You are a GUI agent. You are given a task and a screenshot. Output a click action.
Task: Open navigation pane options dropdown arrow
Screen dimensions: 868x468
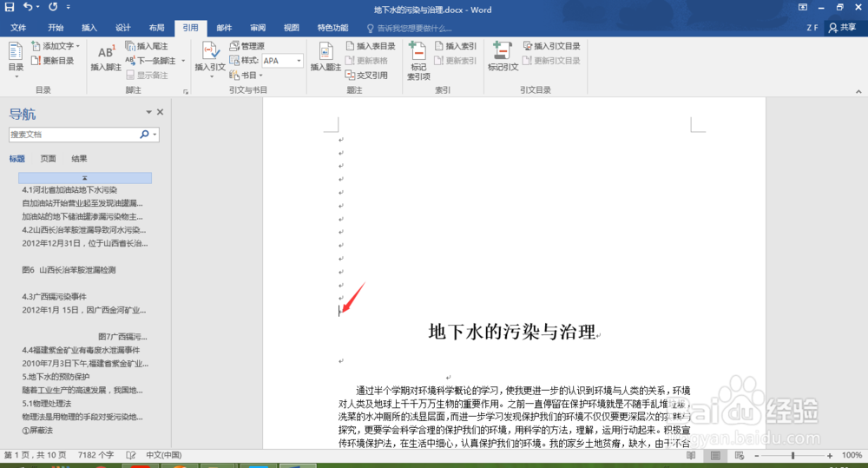click(148, 112)
